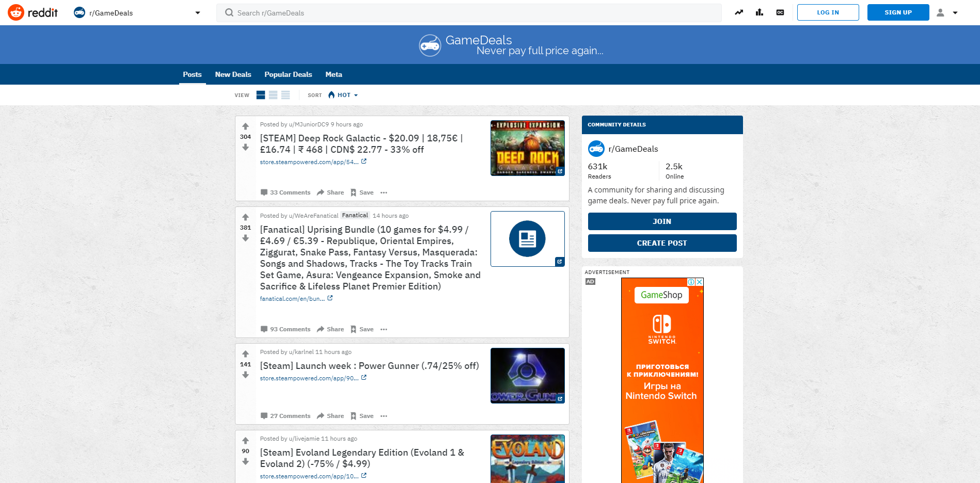
Task: Open the trending posts chart icon
Action: coord(738,12)
